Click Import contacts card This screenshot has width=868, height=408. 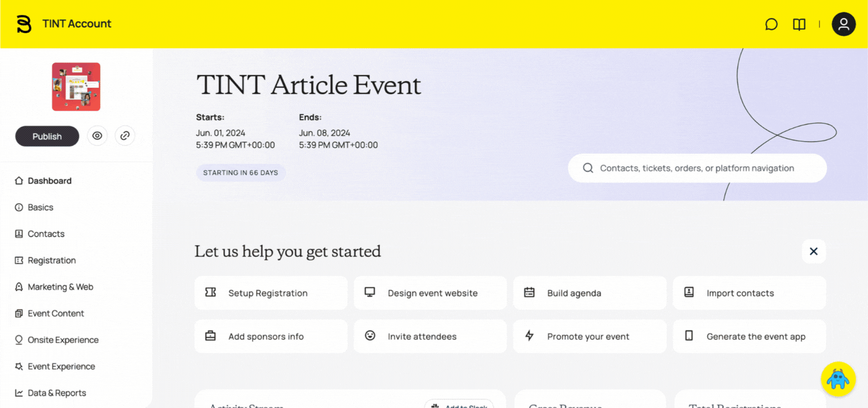coord(749,293)
